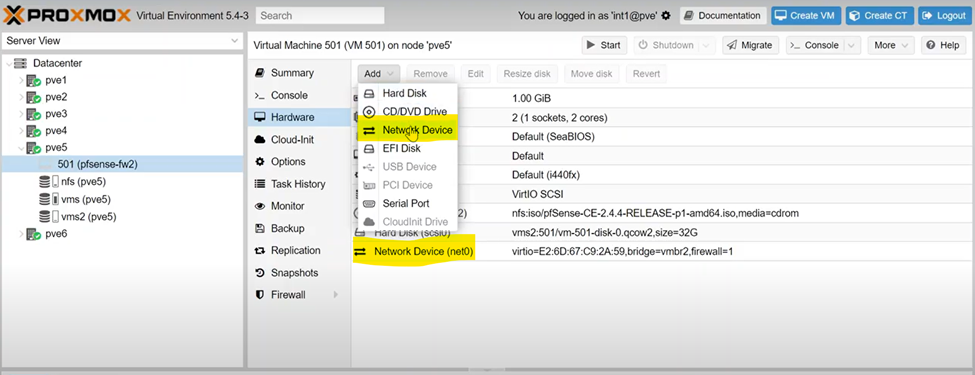Choose Hard Disk from Add menu
This screenshot has width=975, height=375.
(407, 93)
